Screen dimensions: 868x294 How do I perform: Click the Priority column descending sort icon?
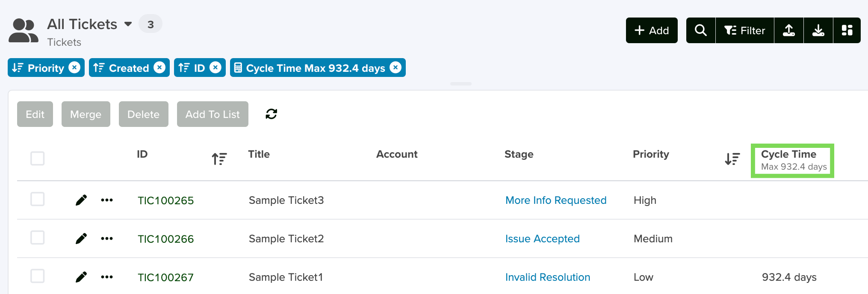[732, 159]
